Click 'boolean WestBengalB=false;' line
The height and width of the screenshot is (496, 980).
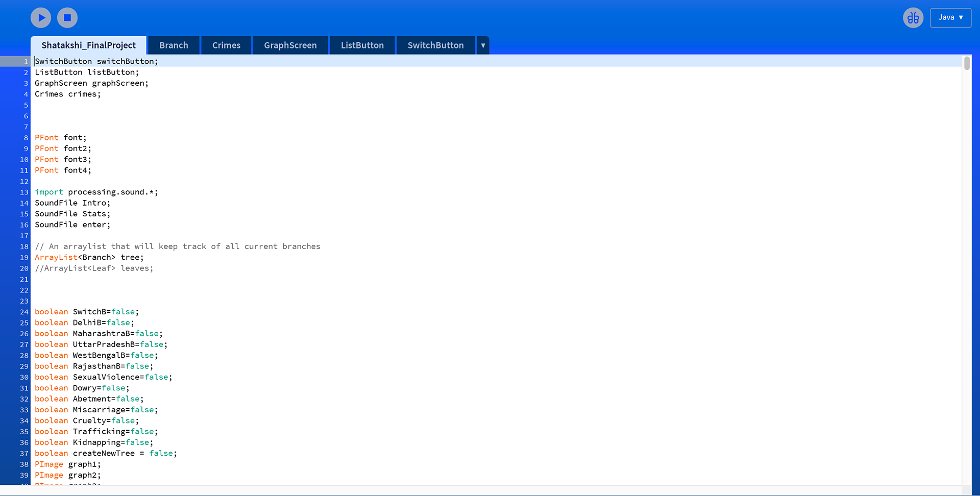(96, 355)
